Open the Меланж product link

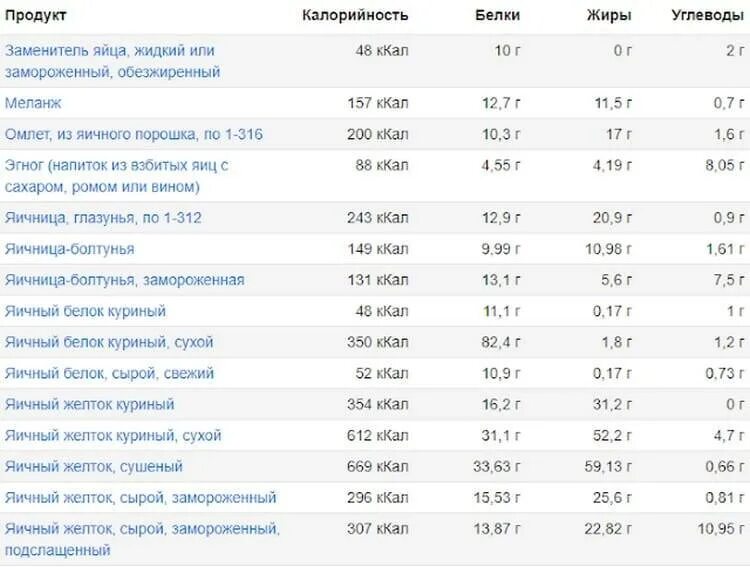(x=33, y=103)
